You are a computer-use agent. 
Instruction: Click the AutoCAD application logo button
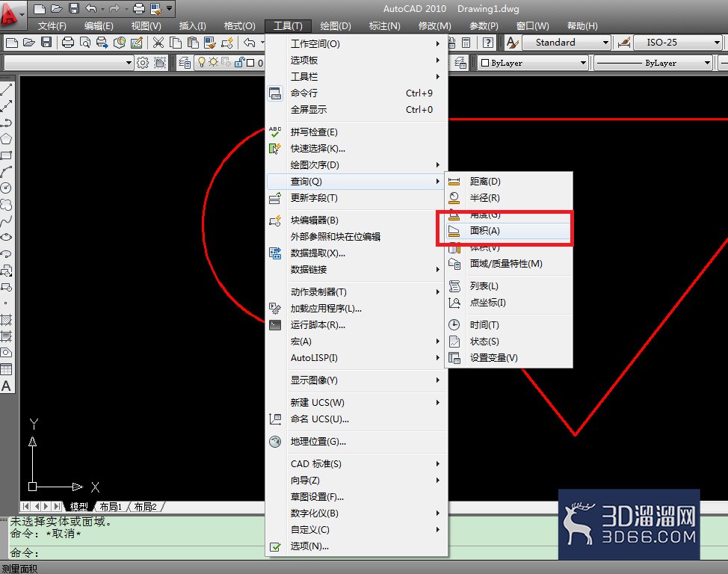tap(12, 14)
